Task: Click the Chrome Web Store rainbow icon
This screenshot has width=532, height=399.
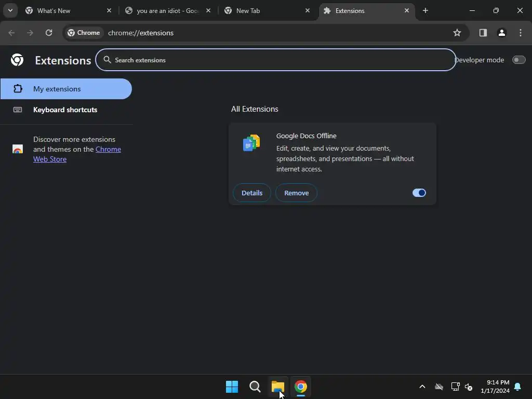Action: coord(18,149)
